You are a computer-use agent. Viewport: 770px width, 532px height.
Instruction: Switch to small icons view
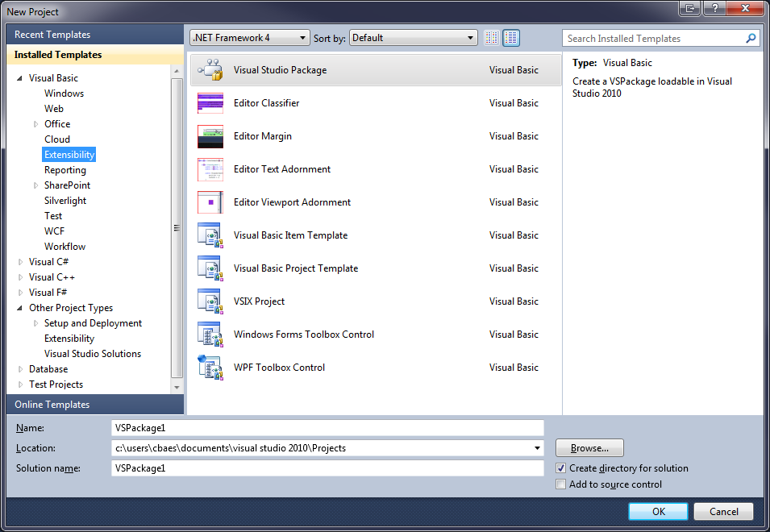pos(492,38)
